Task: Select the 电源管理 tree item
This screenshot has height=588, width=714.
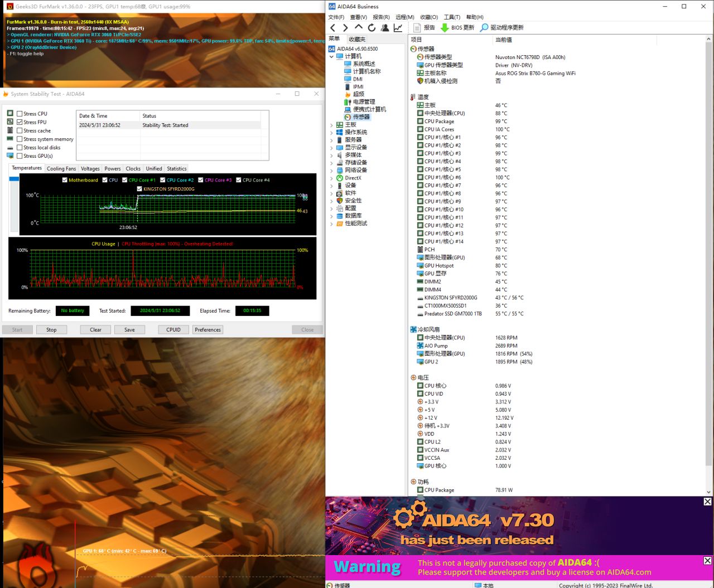Action: click(364, 102)
